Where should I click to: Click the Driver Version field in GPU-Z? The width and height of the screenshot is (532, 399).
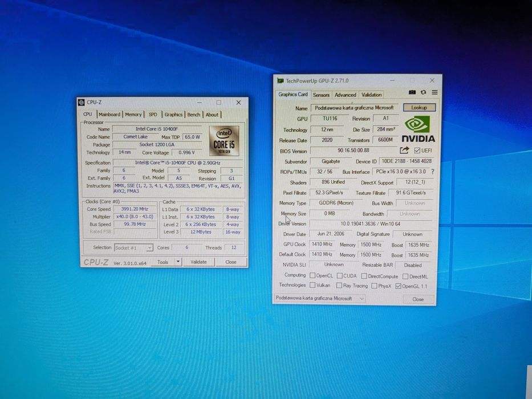(371, 224)
